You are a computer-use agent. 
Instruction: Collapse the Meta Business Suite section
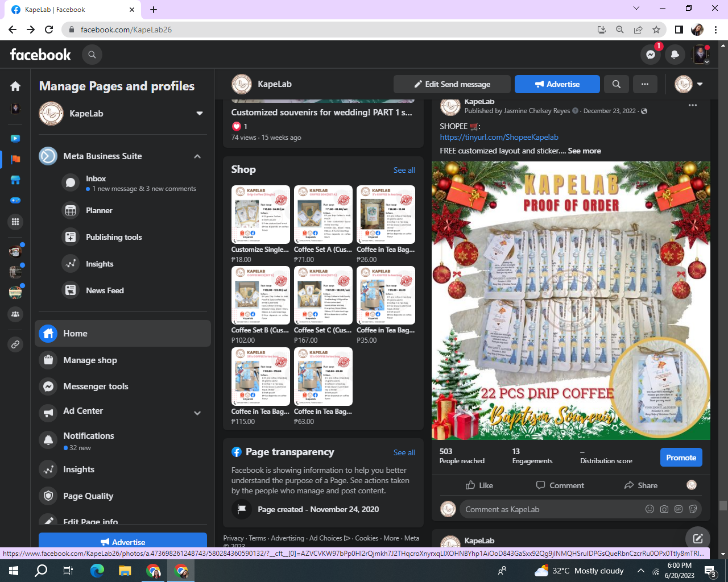click(x=197, y=156)
